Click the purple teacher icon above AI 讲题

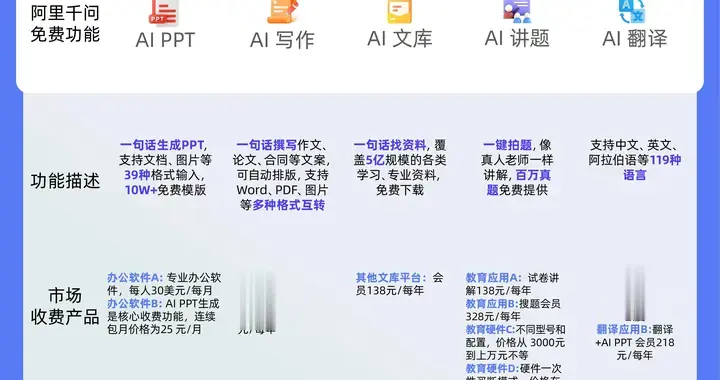point(517,12)
